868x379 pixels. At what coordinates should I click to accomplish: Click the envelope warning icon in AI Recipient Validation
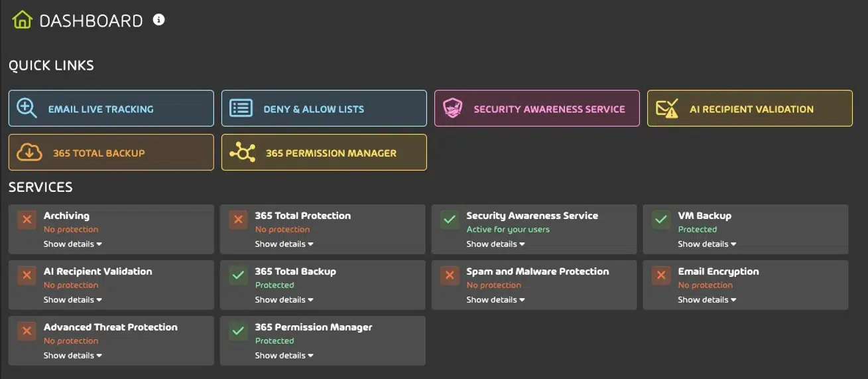666,108
